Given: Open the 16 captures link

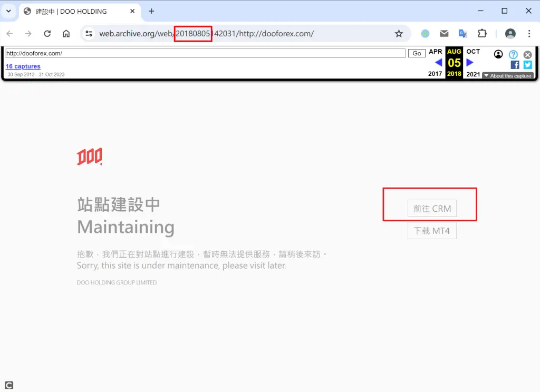Looking at the screenshot, I should click(23, 66).
